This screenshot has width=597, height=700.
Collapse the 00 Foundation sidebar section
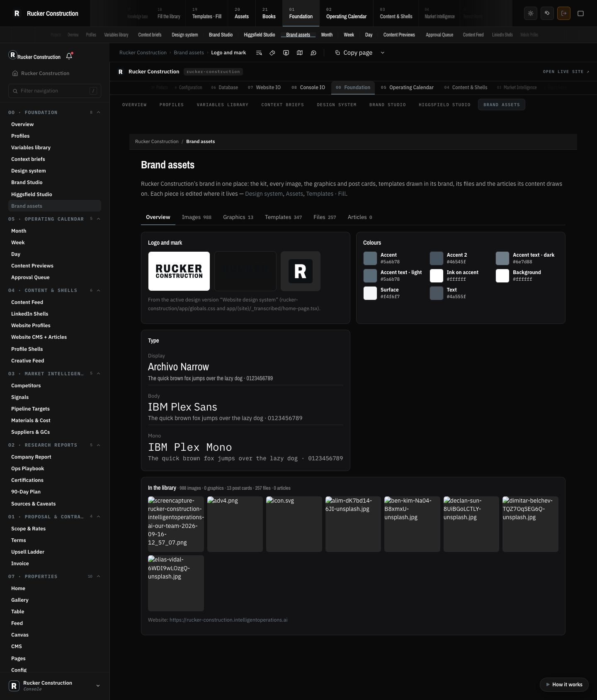98,112
